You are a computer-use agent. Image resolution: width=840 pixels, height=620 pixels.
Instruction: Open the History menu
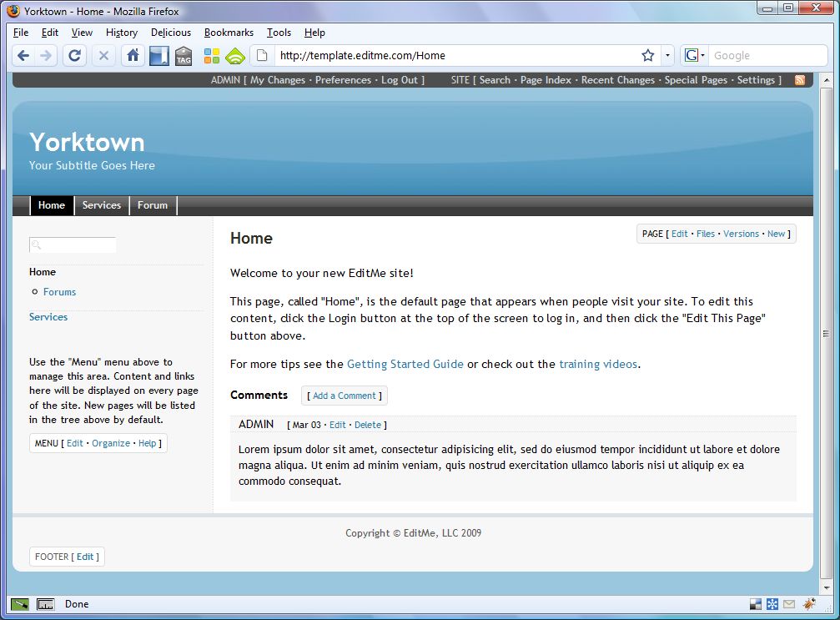point(122,33)
